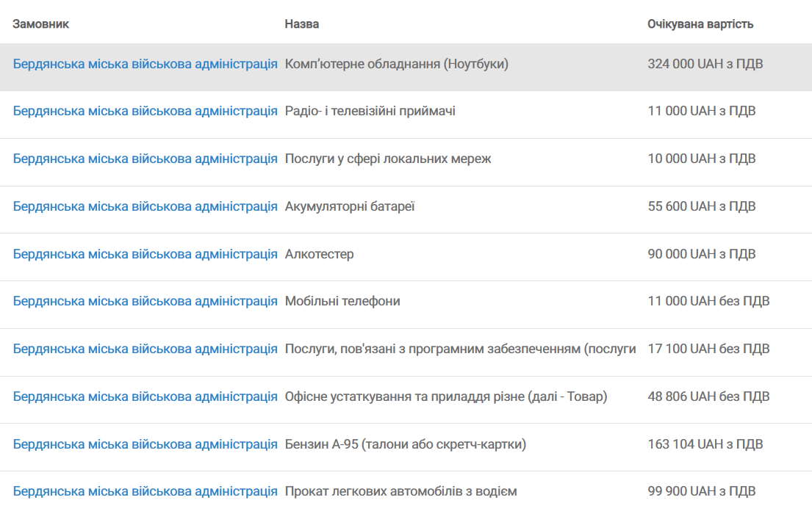Image resolution: width=812 pixels, height=511 pixels.
Task: Select the Бензин А-95 talons title
Action: (405, 444)
